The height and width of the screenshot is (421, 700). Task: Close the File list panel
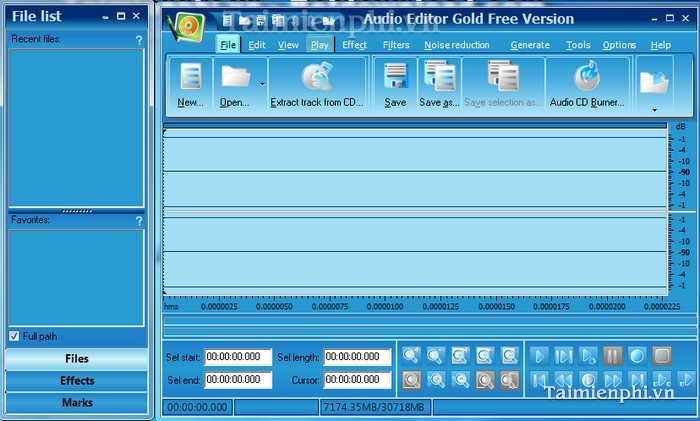pyautogui.click(x=136, y=16)
